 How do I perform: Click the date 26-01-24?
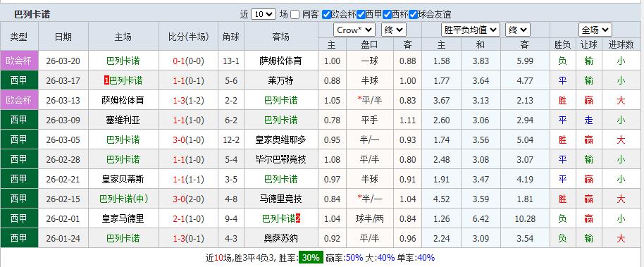point(63,239)
